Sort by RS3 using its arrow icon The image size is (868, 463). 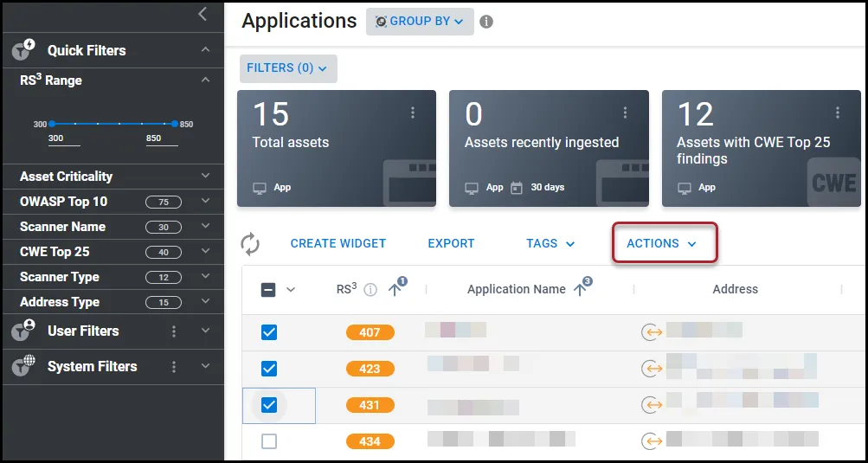coord(394,290)
